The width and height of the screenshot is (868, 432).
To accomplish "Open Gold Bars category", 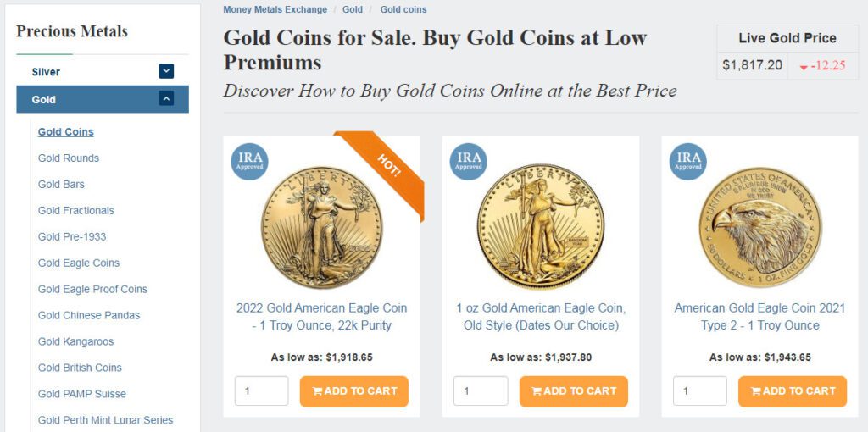I will pyautogui.click(x=61, y=185).
